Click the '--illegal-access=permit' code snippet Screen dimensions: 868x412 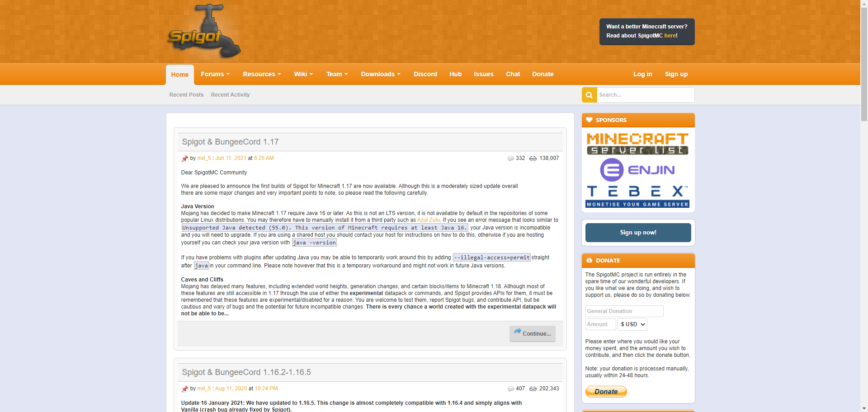tap(491, 258)
